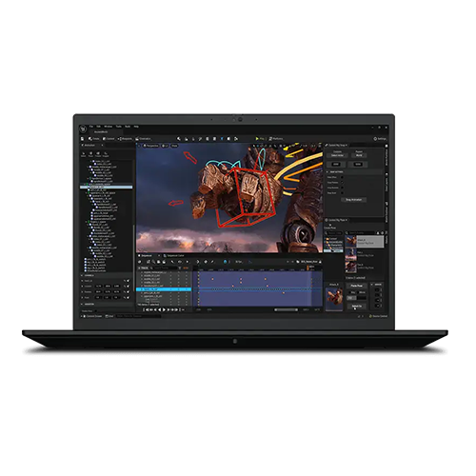Open the Tools menu
Image resolution: width=476 pixels, height=476 pixels.
pyautogui.click(x=119, y=127)
